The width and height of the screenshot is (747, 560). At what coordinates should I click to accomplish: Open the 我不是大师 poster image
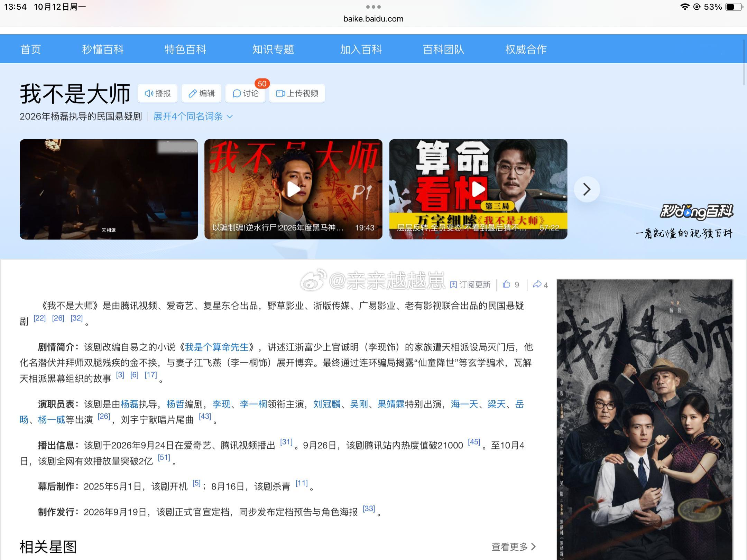(x=645, y=419)
